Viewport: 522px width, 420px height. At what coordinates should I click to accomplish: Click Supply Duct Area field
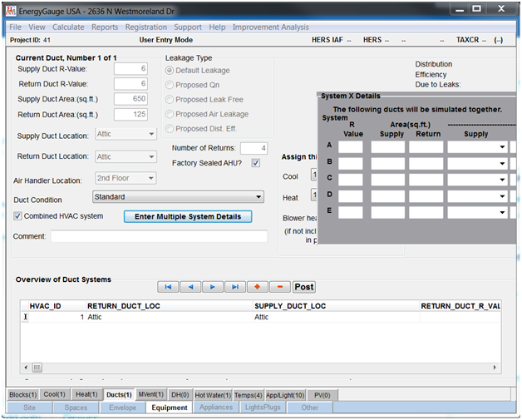130,99
